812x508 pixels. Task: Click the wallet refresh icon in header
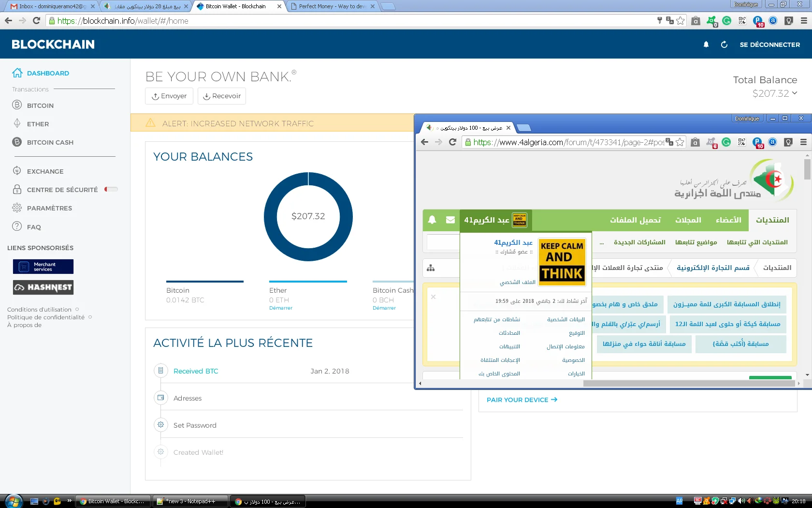point(724,45)
